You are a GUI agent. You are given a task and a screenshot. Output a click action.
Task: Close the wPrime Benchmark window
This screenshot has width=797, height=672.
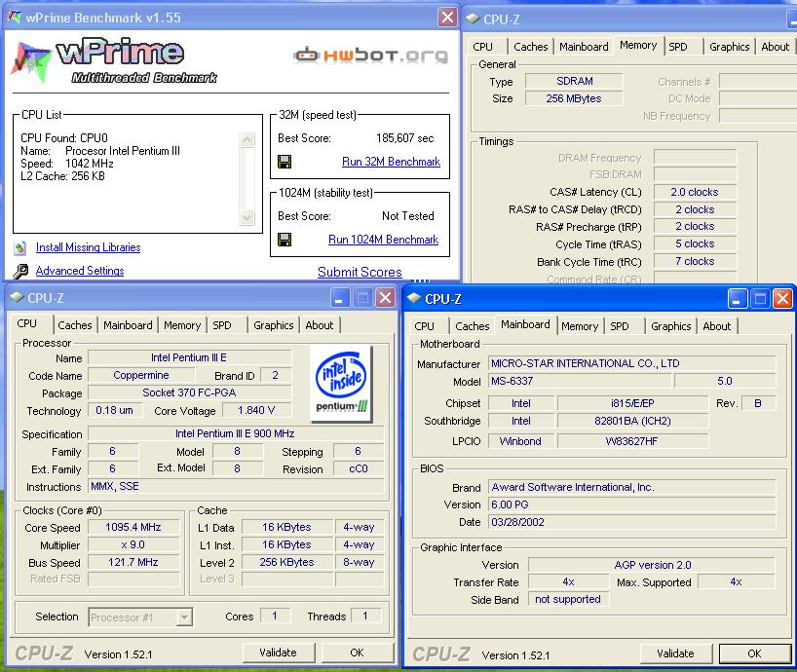pyautogui.click(x=447, y=18)
